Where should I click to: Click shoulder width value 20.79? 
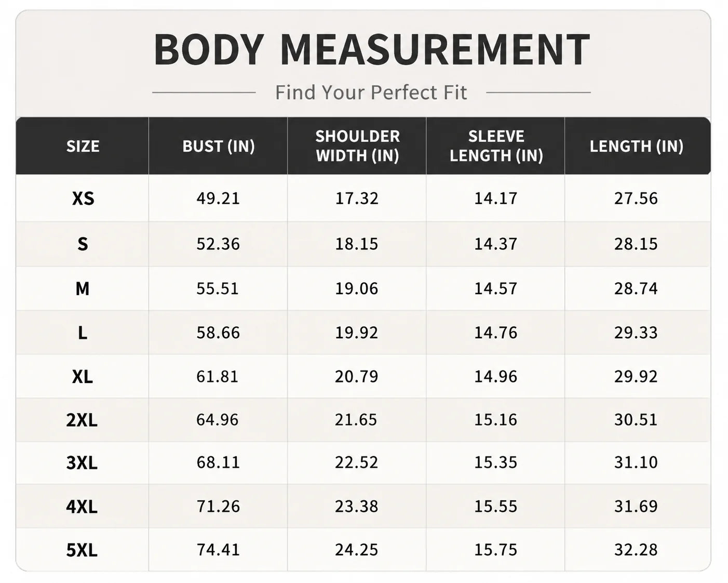pyautogui.click(x=357, y=376)
